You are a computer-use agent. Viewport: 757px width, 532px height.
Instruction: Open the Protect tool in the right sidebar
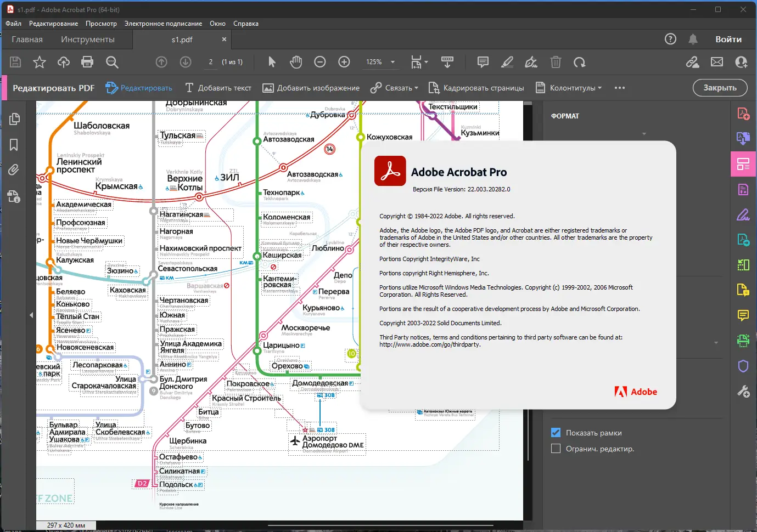pyautogui.click(x=743, y=366)
